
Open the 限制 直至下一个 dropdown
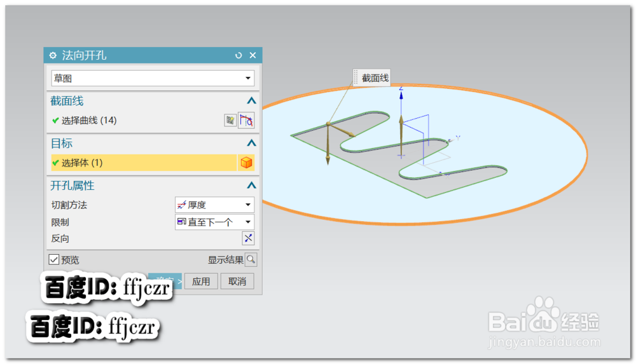point(214,222)
